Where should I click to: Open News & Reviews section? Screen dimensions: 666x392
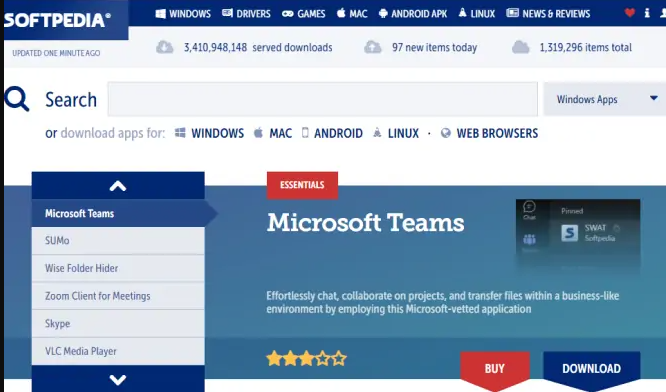pyautogui.click(x=548, y=14)
